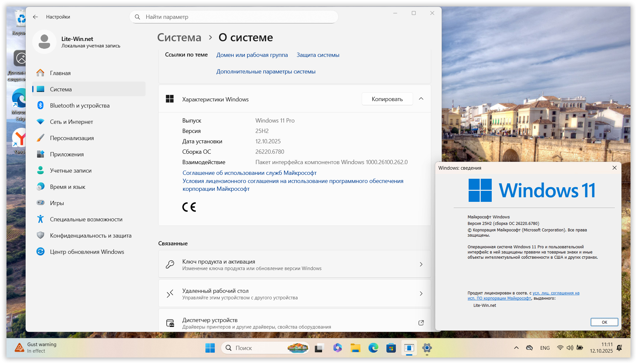Click the Найти параметр search field

pos(234,17)
